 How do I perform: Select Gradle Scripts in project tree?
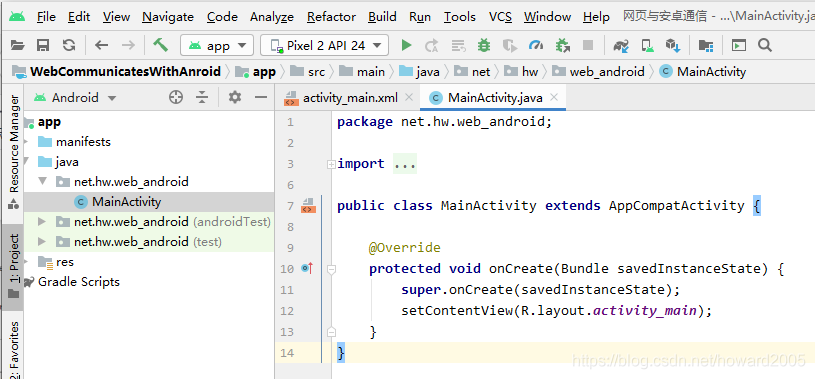pos(78,282)
